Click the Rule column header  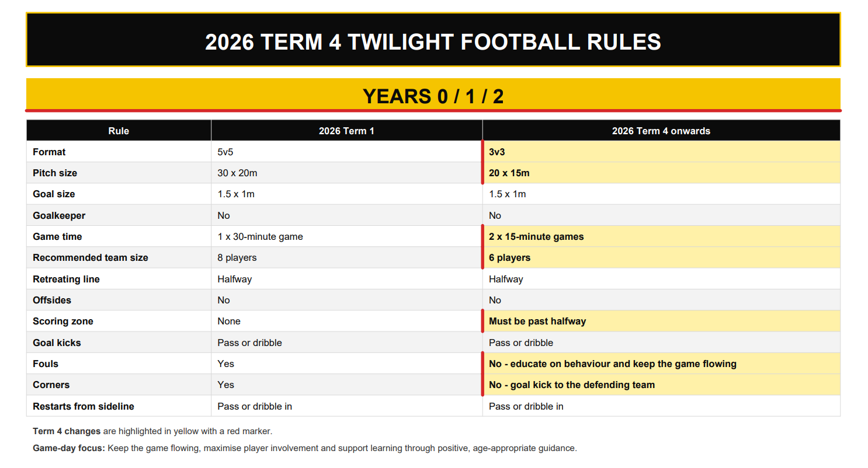coord(119,131)
